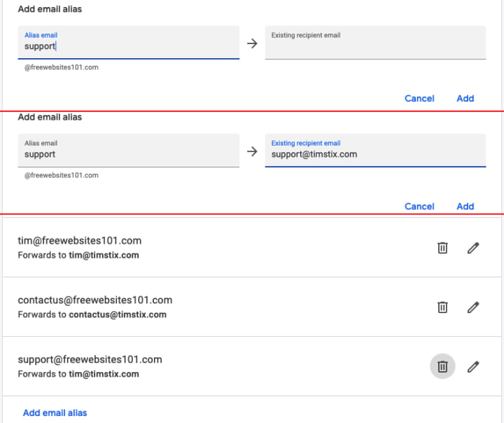Viewport: 504px width, 423px height.
Task: Edit the support@freewebsites101.com alias
Action: coord(473,366)
